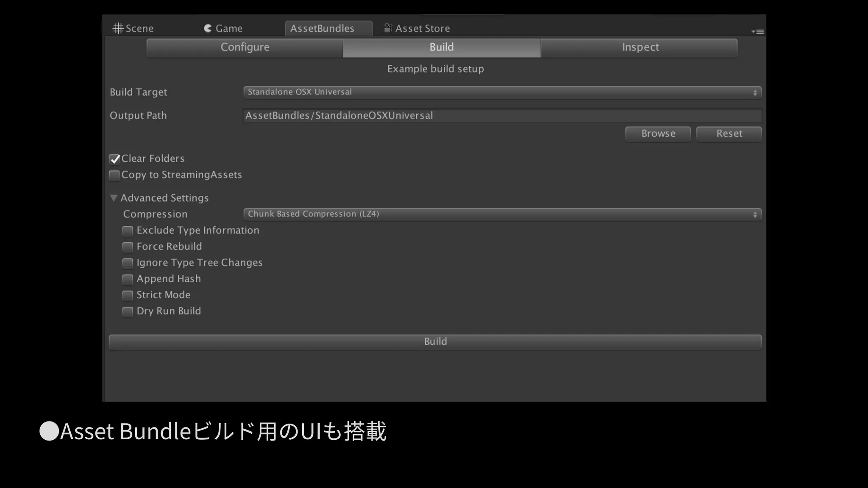Screen dimensions: 868x488
Task: Open the Configure tab
Action: click(245, 47)
